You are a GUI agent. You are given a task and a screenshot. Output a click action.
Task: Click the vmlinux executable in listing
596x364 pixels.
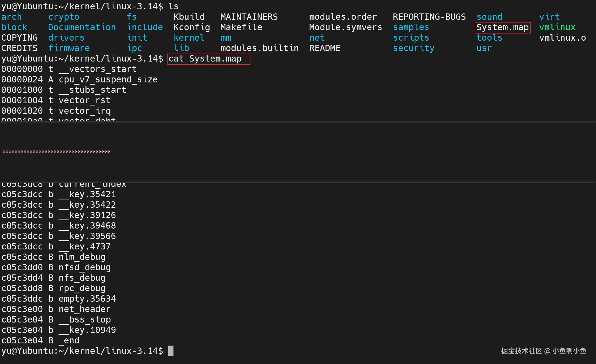point(557,27)
